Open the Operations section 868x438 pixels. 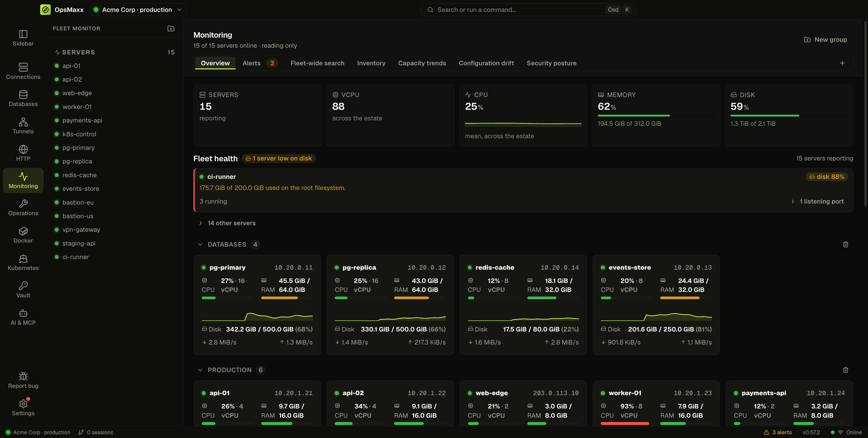pyautogui.click(x=23, y=208)
